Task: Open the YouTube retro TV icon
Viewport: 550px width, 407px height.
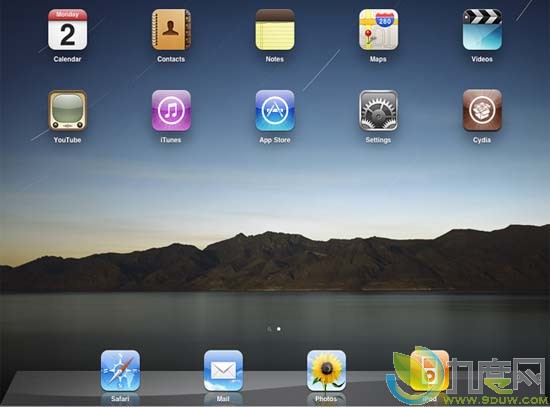Action: [x=67, y=111]
